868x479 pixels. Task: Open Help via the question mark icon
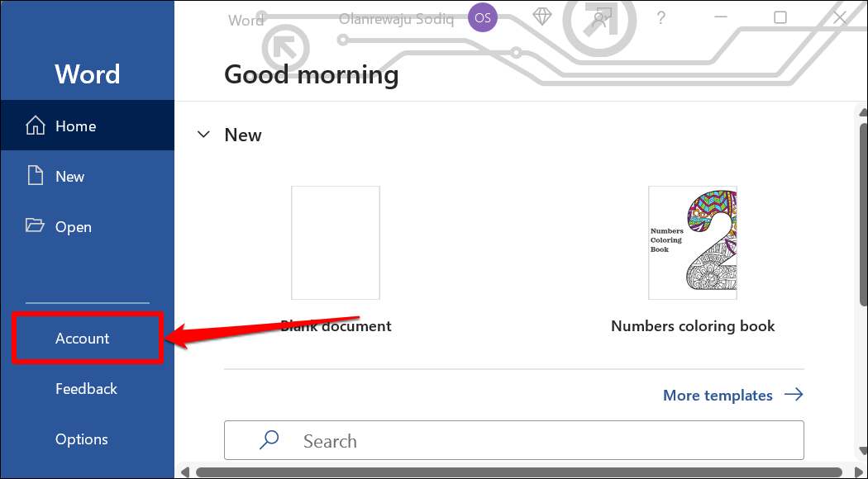point(661,18)
